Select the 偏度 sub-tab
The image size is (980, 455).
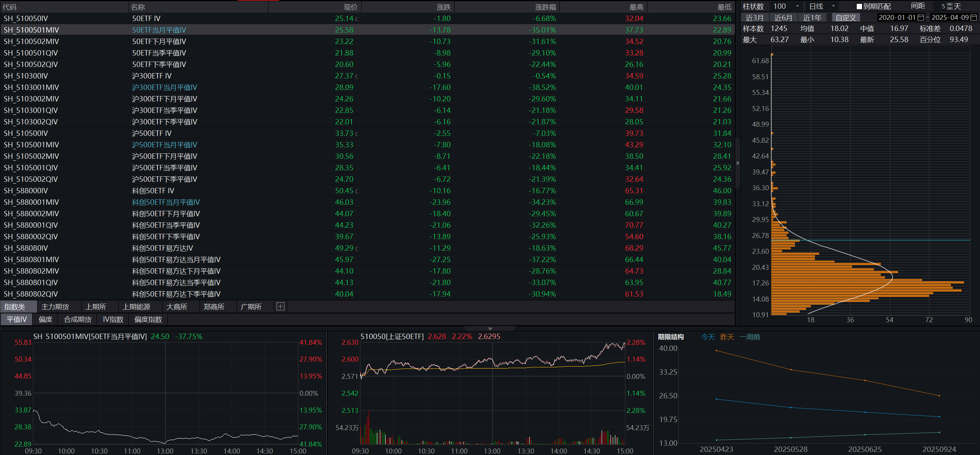[45, 320]
